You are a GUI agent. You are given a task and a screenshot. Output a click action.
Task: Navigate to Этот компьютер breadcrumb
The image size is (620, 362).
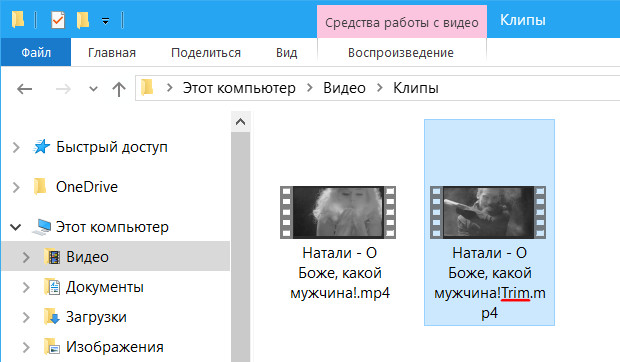(239, 88)
